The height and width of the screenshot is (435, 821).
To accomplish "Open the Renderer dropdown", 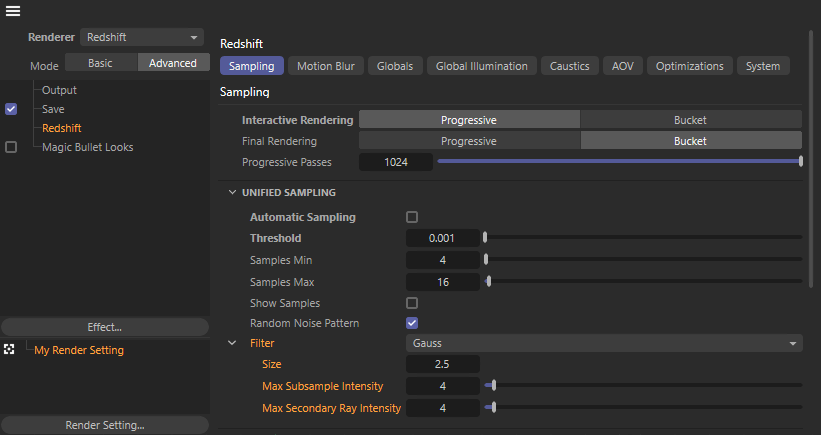I will tap(141, 37).
